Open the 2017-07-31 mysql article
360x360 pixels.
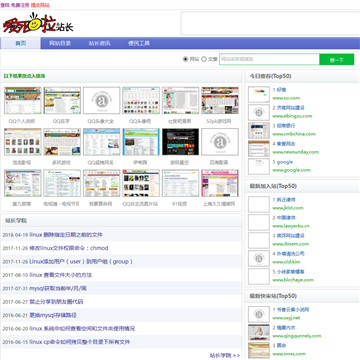[x=58, y=288]
